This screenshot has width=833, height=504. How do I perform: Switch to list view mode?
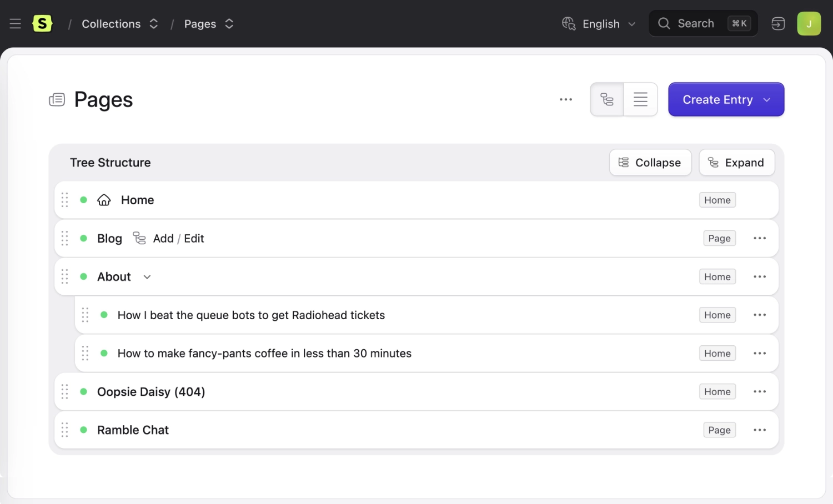click(640, 100)
